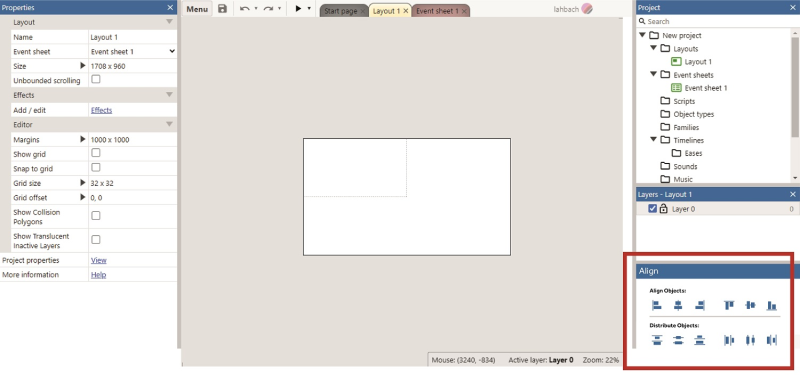Open the lahbach account avatar
The width and height of the screenshot is (800, 376).
click(x=587, y=9)
